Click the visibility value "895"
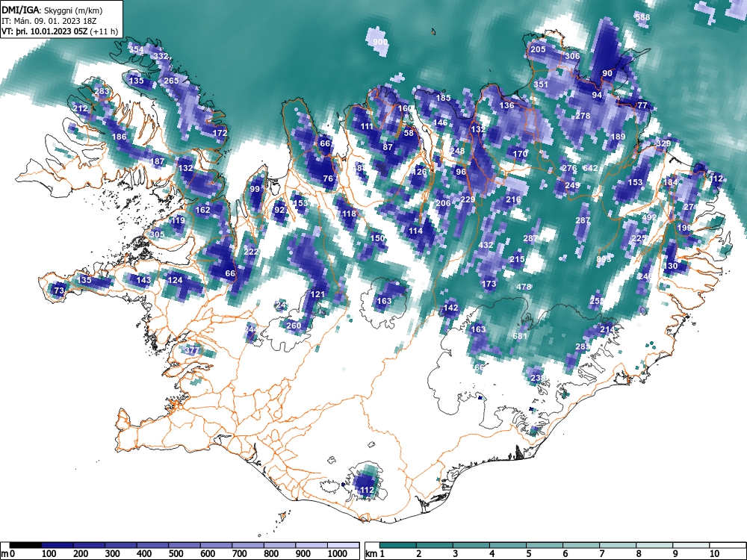The height and width of the screenshot is (560, 747). [x=604, y=259]
